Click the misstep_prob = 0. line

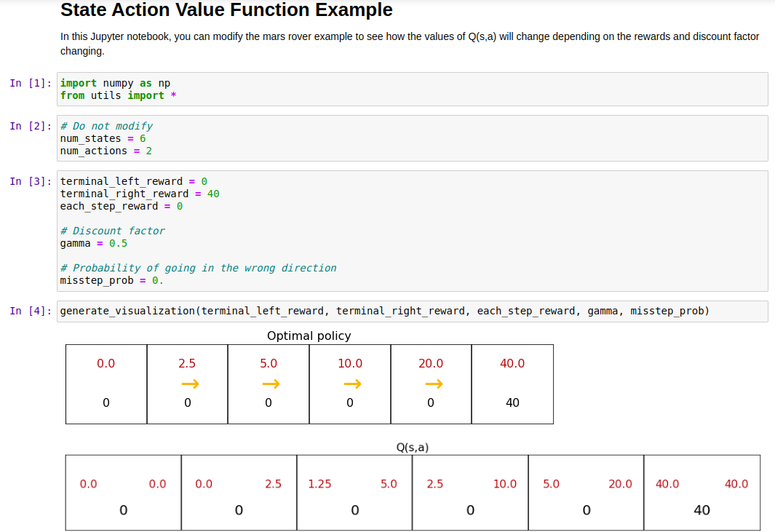coord(111,280)
